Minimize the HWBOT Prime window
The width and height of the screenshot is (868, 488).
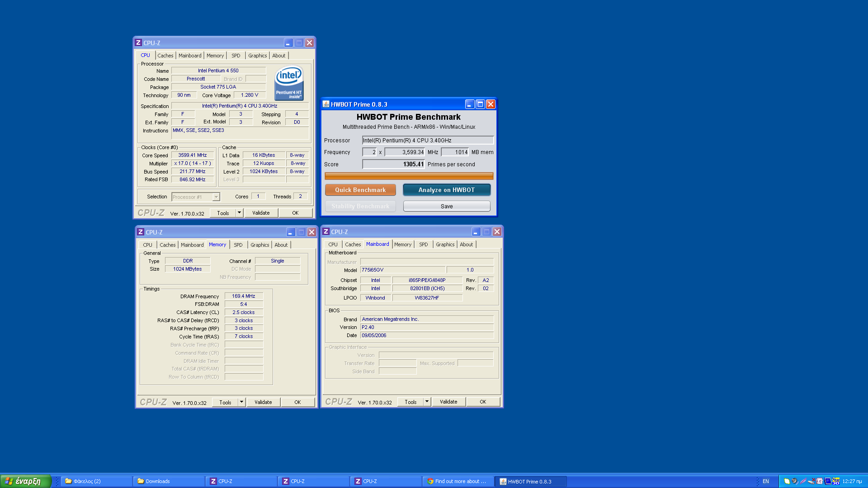pos(470,104)
